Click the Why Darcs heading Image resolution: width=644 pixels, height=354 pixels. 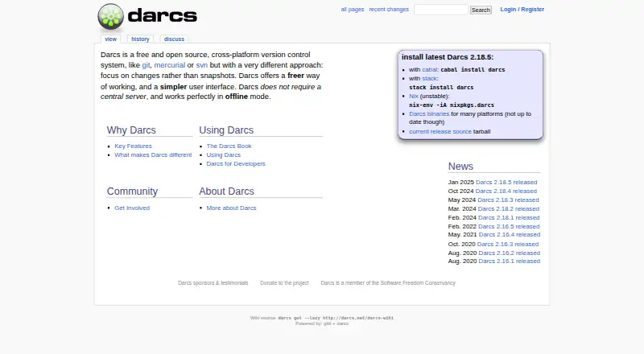[x=131, y=130]
